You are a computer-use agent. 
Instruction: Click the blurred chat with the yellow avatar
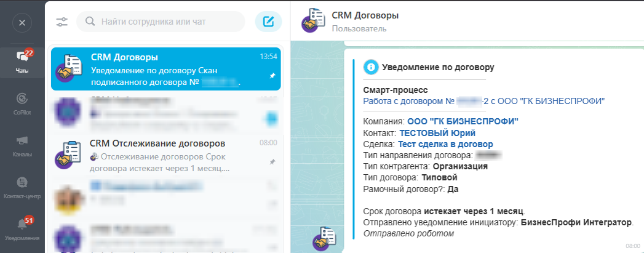[166, 200]
